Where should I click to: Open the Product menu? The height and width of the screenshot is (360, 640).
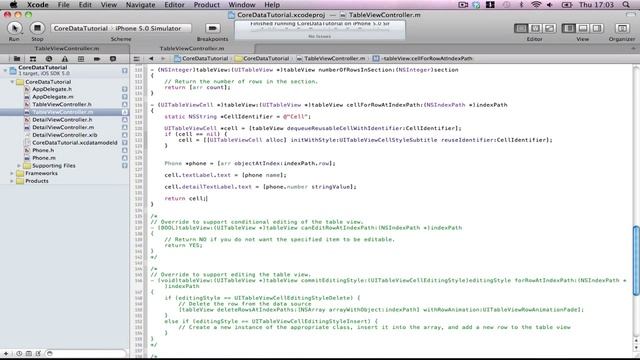point(206,5)
